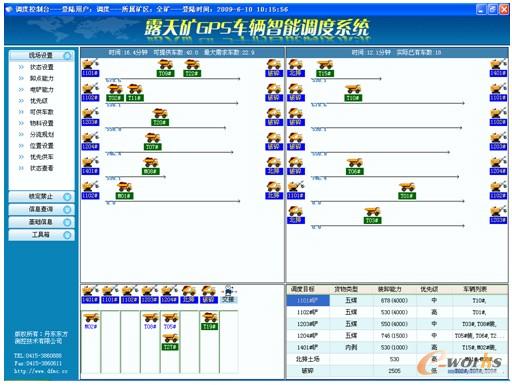The image size is (512, 385).
Task: Open 卸点能力 in the sidebar
Action: tap(42, 78)
